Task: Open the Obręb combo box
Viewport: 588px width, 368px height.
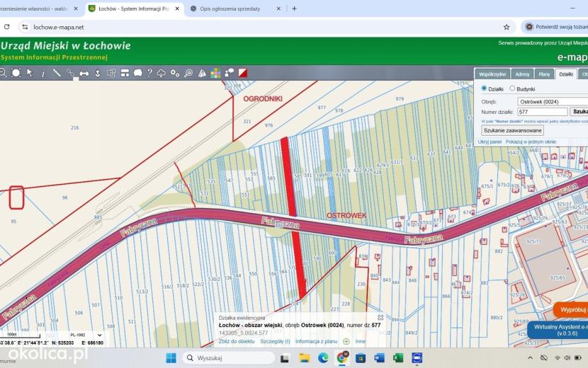Action: click(553, 102)
